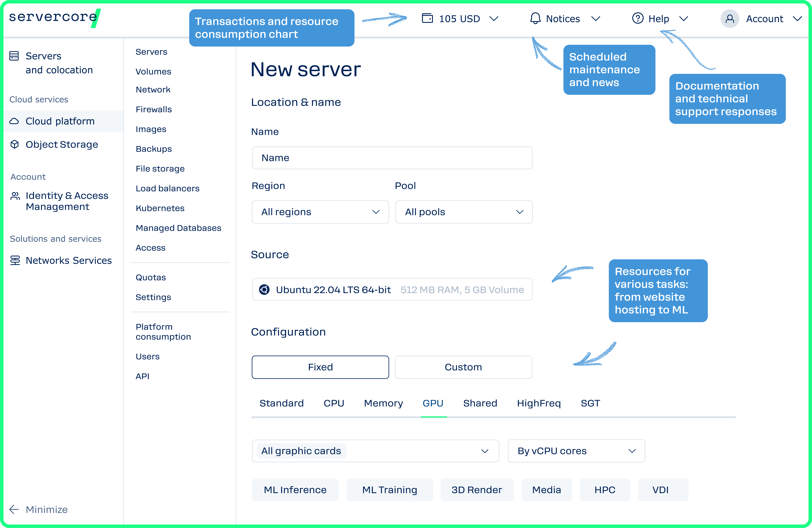Switch to the Standard tab
The image size is (812, 528).
[x=281, y=403]
